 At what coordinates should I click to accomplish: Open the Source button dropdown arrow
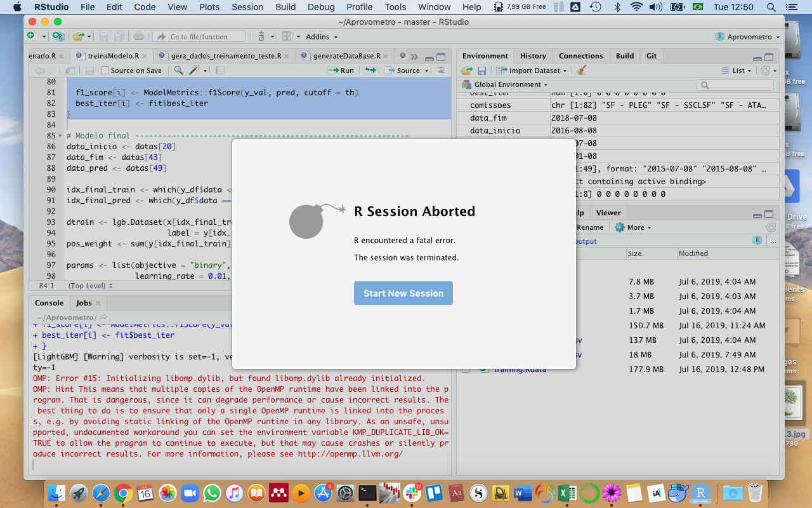click(426, 70)
